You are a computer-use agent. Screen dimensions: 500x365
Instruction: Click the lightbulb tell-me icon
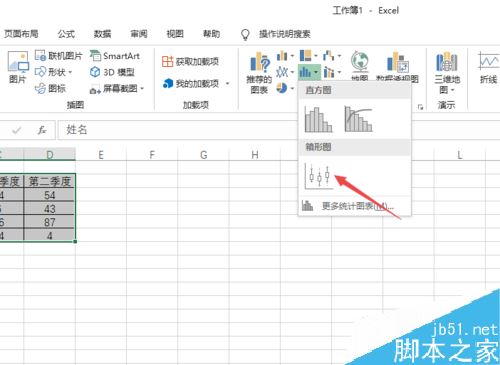pos(245,34)
